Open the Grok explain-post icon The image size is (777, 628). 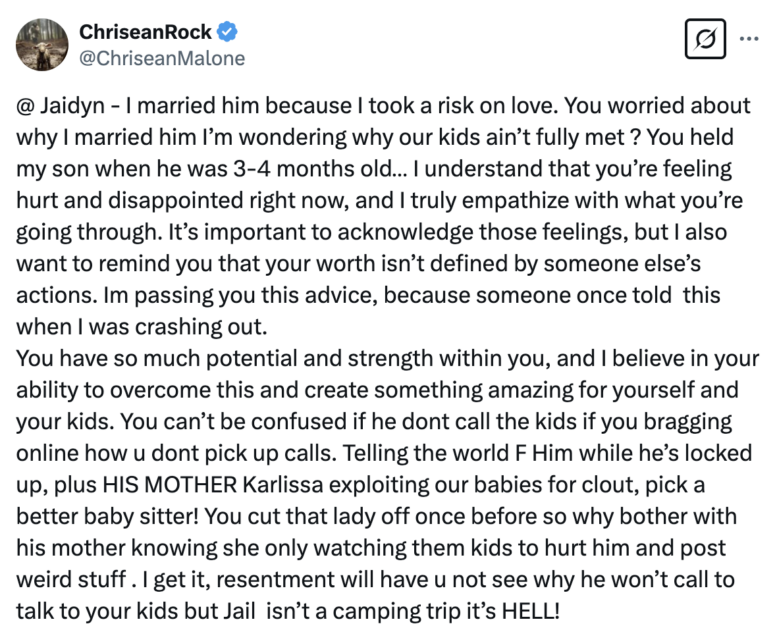click(x=705, y=39)
